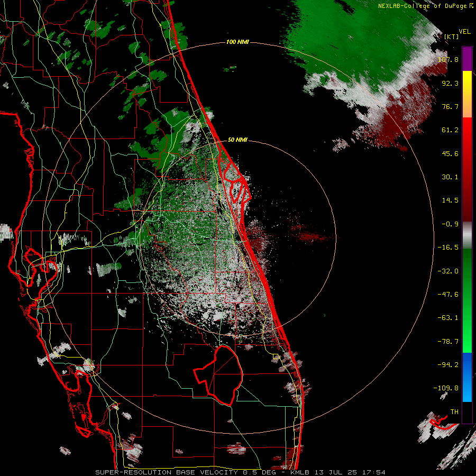
Task: Click the 92.3 velocity scale value
Action: tap(450, 83)
